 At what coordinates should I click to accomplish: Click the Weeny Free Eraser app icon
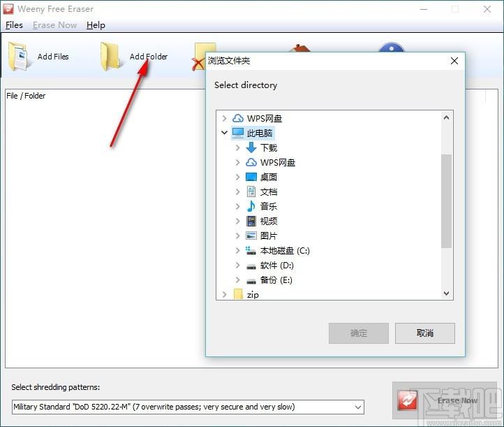coord(8,9)
